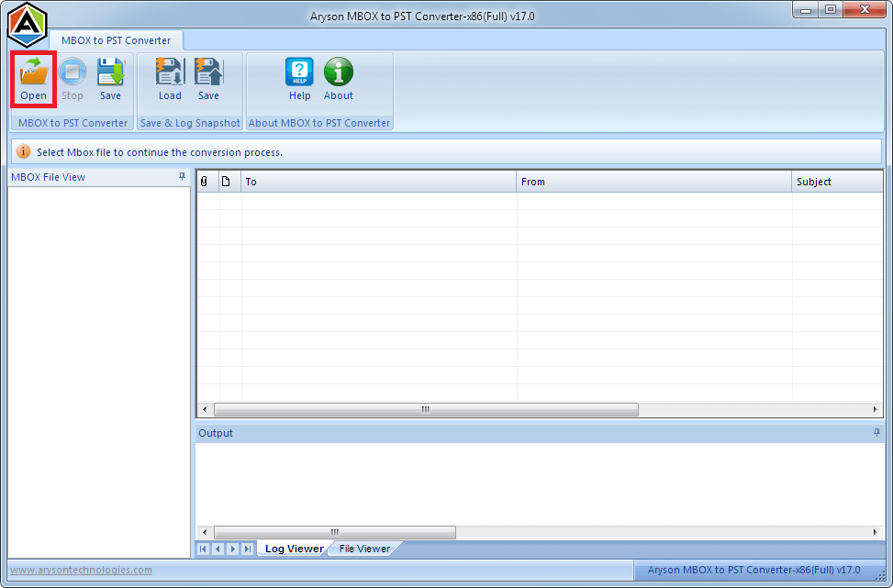This screenshot has height=588, width=893.
Task: Go to first tab navigation arrow
Action: coord(203,549)
